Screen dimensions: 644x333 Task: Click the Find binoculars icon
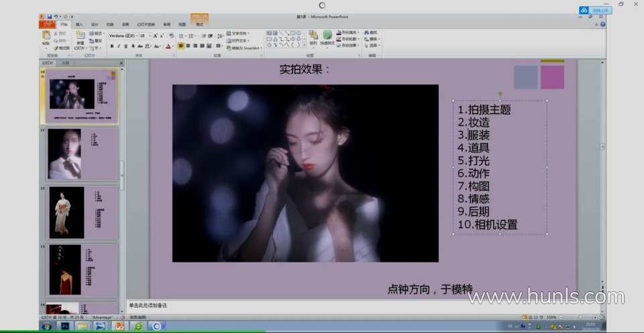[366, 32]
